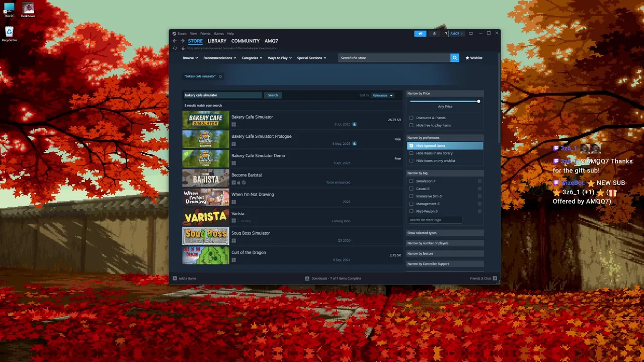Image resolution: width=644 pixels, height=362 pixels.
Task: Open Recycle Bin desktop icon
Action: 9,34
